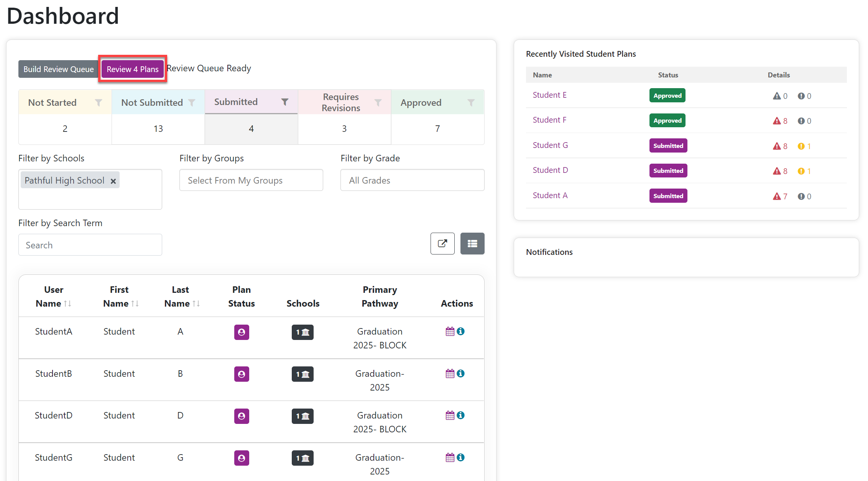Toggle the Not Submitted filter funnel
The height and width of the screenshot is (481, 868).
[192, 103]
